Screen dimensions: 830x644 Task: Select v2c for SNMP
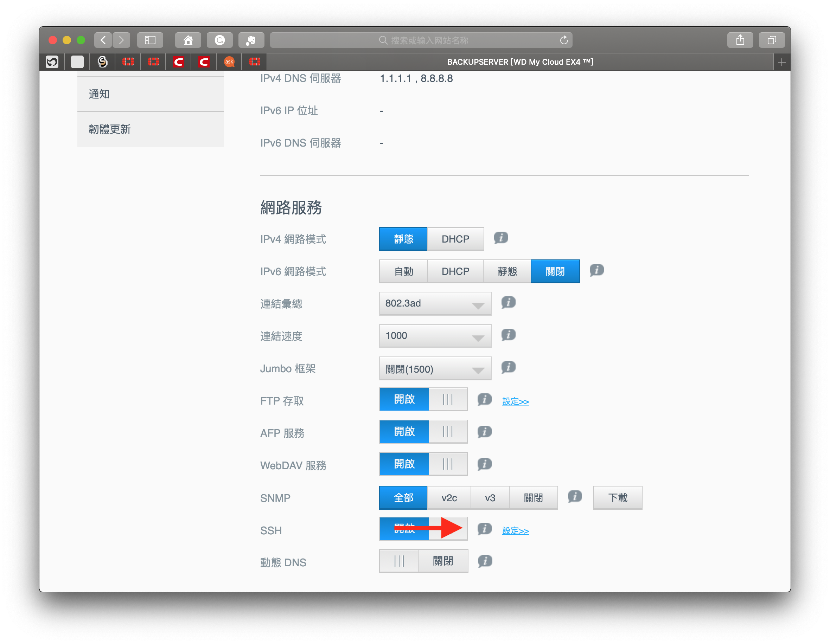449,498
